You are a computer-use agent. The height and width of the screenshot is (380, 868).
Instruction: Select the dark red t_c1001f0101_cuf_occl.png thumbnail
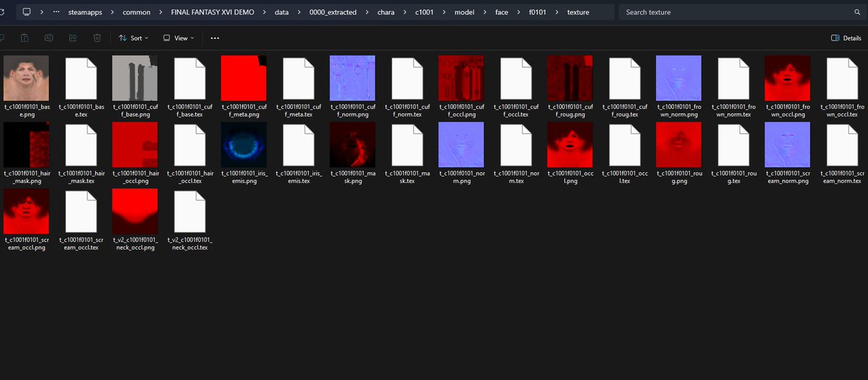(x=461, y=78)
